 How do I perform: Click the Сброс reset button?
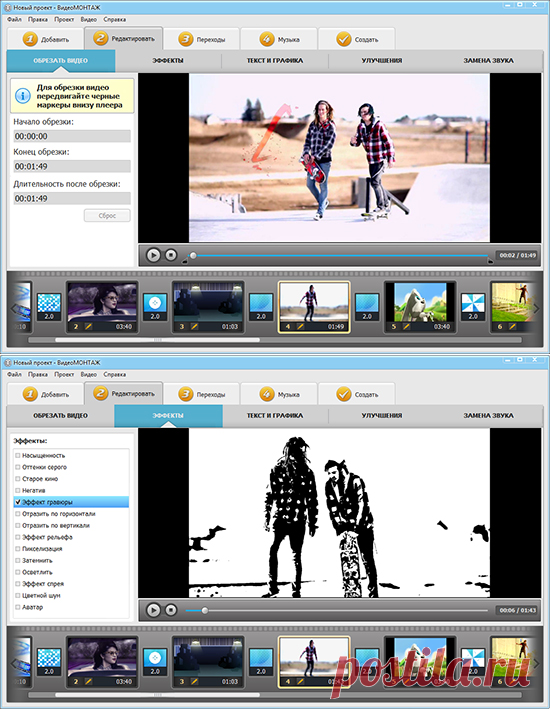(107, 216)
